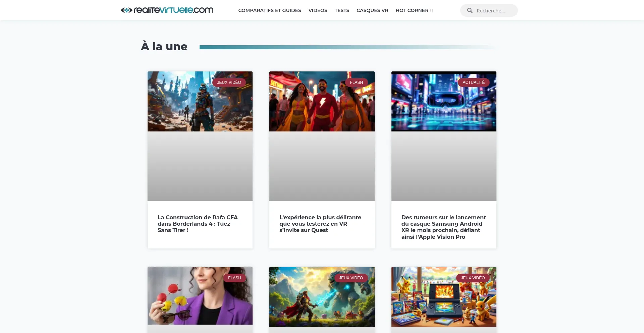Open Comparatifs et Guides menu

point(270,10)
